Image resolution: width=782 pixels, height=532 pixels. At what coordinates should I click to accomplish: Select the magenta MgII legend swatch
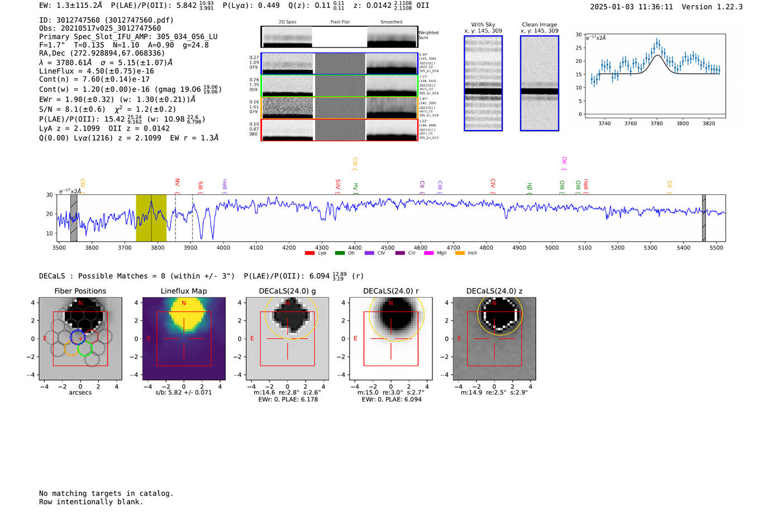coord(429,253)
